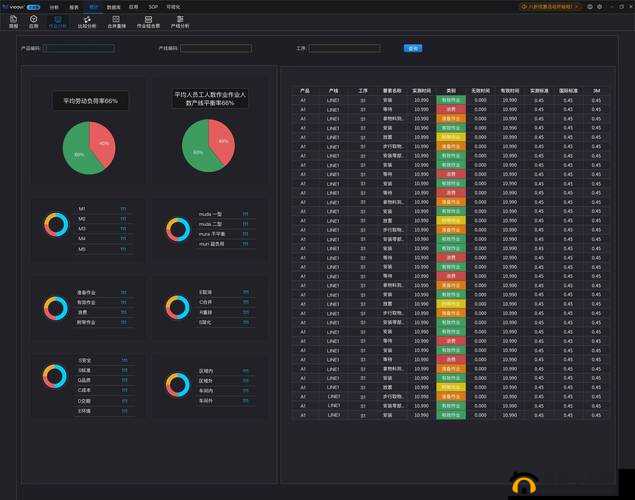Open the 合并重排 toolbar icon
635x500 pixels.
116,21
